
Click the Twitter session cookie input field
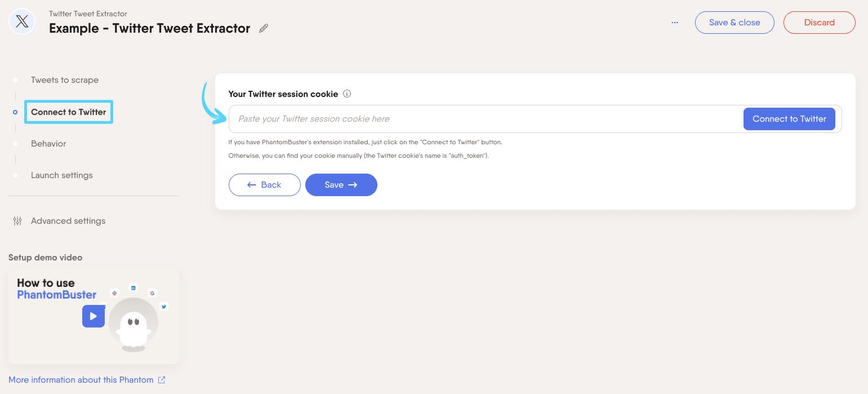tap(484, 119)
